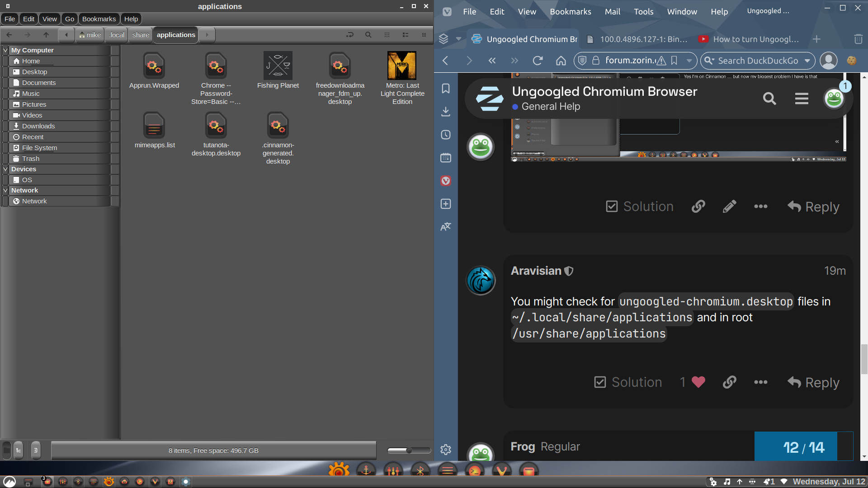868x488 pixels.
Task: Switch file manager to compact view
Action: click(x=424, y=35)
